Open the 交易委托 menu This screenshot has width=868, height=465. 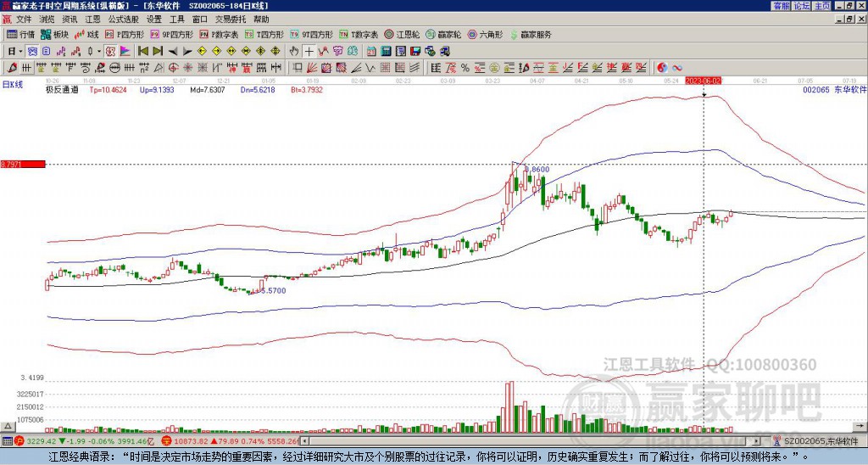[x=231, y=20]
